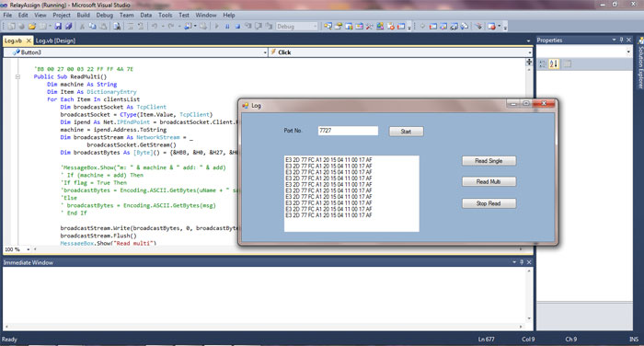Open the Navigate Backward dropdown arrow
The width and height of the screenshot is (644, 346).
195,27
